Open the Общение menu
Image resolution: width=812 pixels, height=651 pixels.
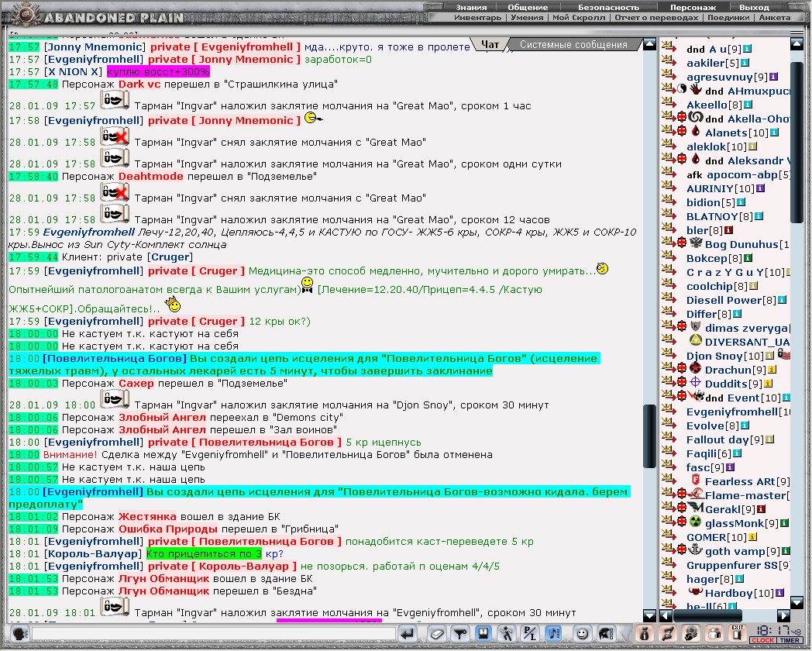[x=527, y=7]
